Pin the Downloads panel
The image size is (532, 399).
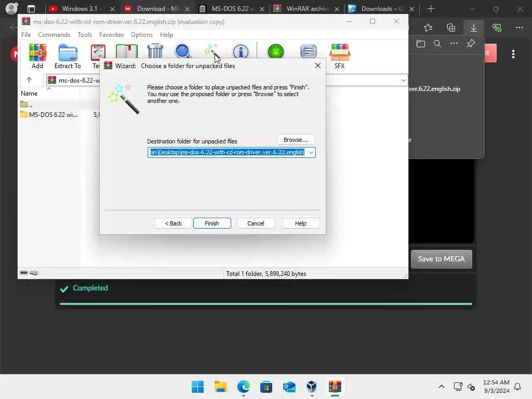(x=471, y=44)
